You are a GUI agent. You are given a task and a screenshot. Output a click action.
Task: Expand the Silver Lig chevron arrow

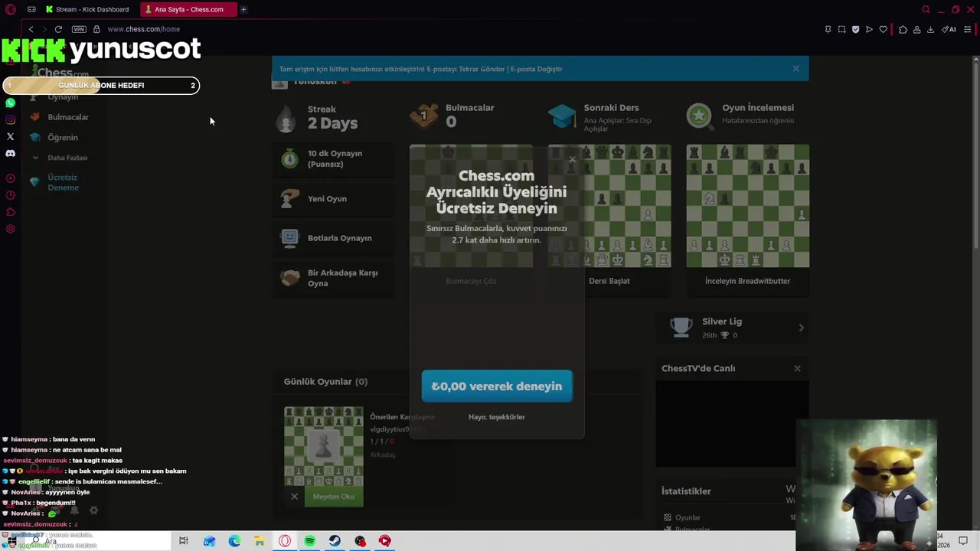(802, 328)
